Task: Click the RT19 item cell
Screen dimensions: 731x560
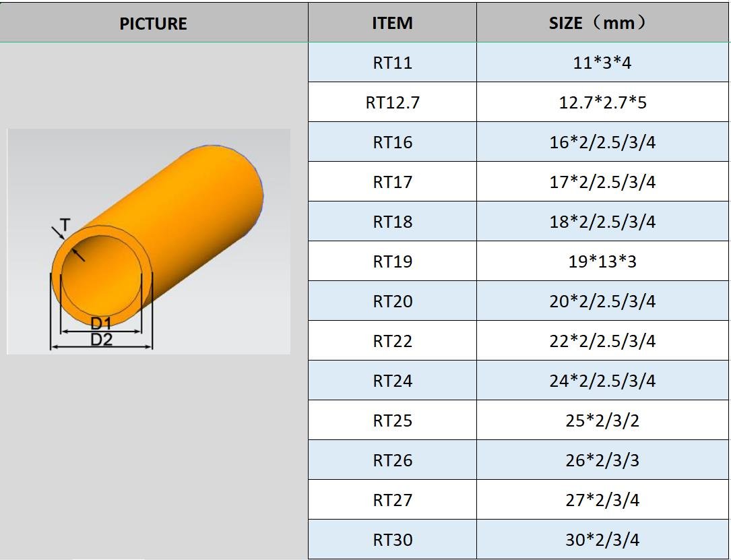Action: [x=392, y=261]
